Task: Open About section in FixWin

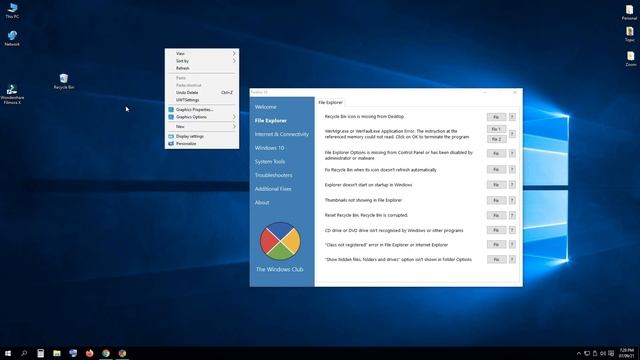Action: click(x=262, y=202)
